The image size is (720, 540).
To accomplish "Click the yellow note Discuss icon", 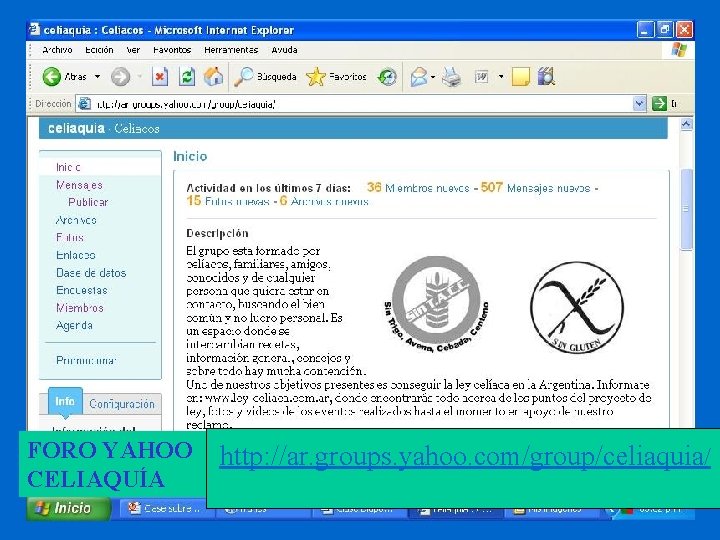I will tap(520, 77).
